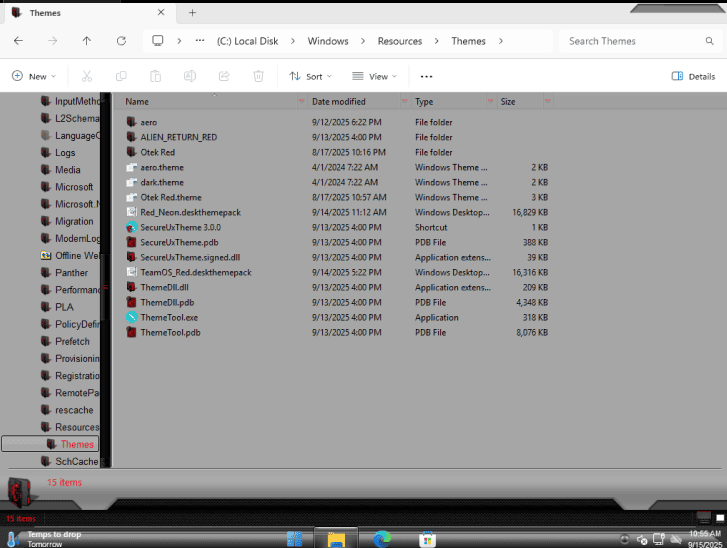
Task: Select the ThemeDll.pdb file icon
Action: (x=132, y=302)
